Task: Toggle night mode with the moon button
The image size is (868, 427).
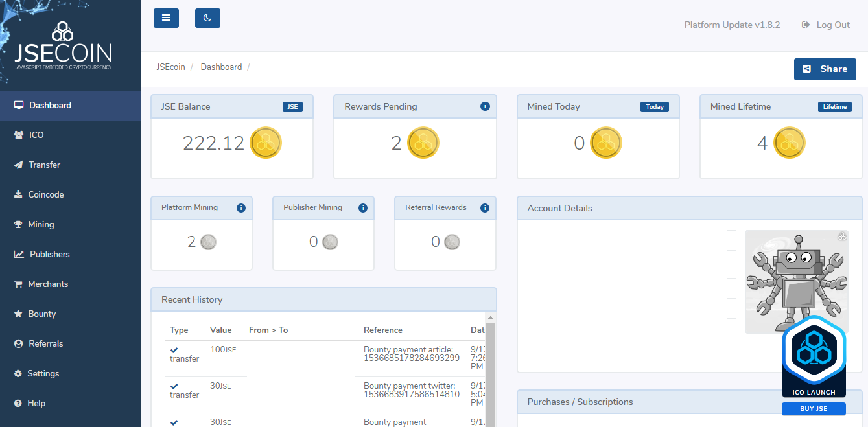Action: (207, 18)
